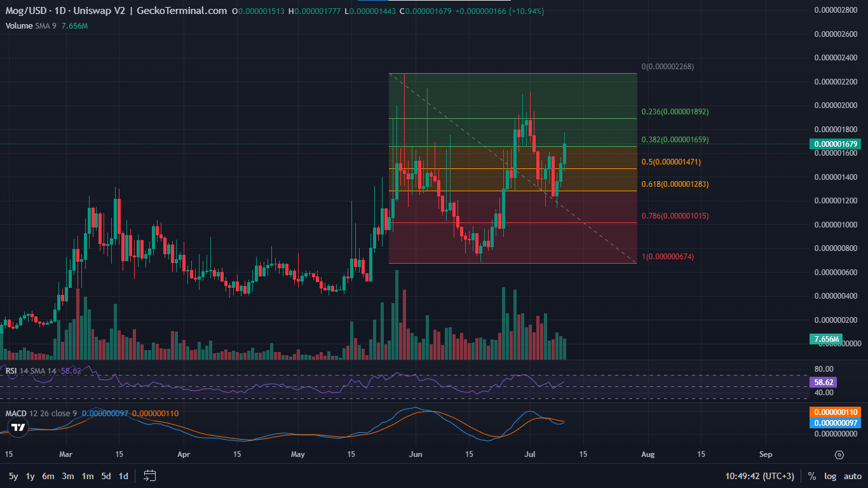Select the 1m time range
The image size is (868, 488).
[x=88, y=476]
